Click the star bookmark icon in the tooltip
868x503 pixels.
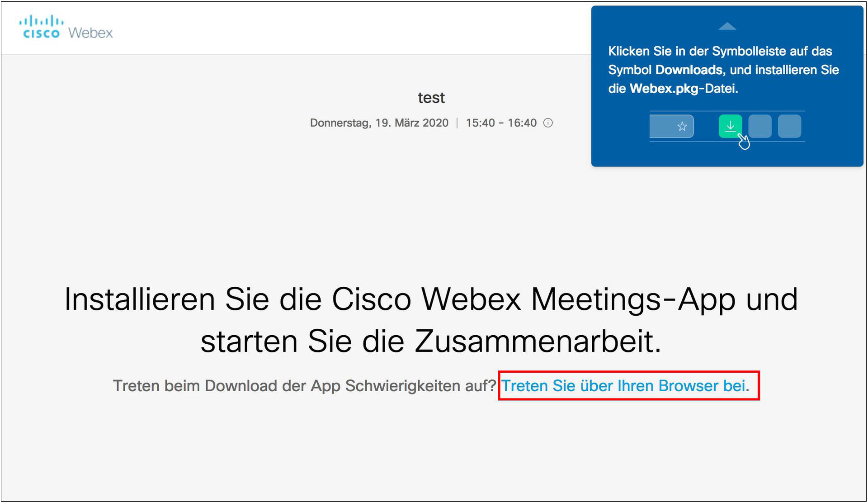tap(682, 126)
